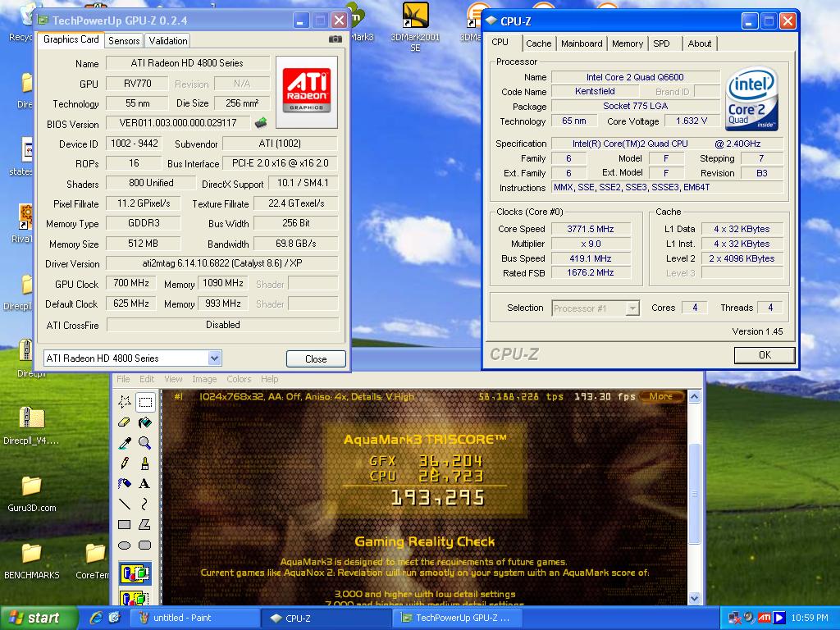Click the OK button in CPU-Z
840x630 pixels.
click(x=765, y=354)
